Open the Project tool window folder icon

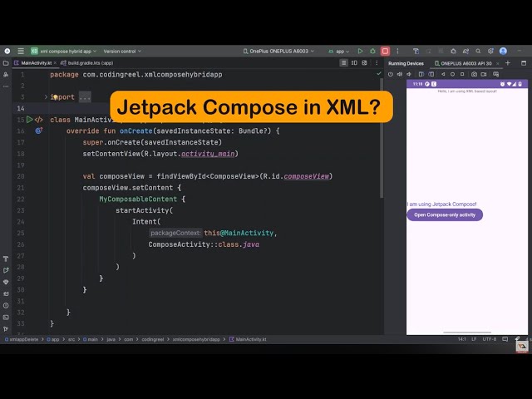point(6,63)
